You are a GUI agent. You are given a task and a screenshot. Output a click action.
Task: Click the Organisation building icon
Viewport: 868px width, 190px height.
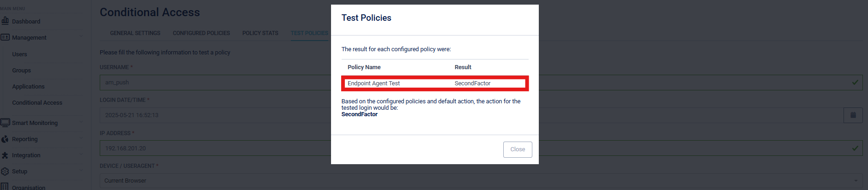pyautogui.click(x=5, y=187)
